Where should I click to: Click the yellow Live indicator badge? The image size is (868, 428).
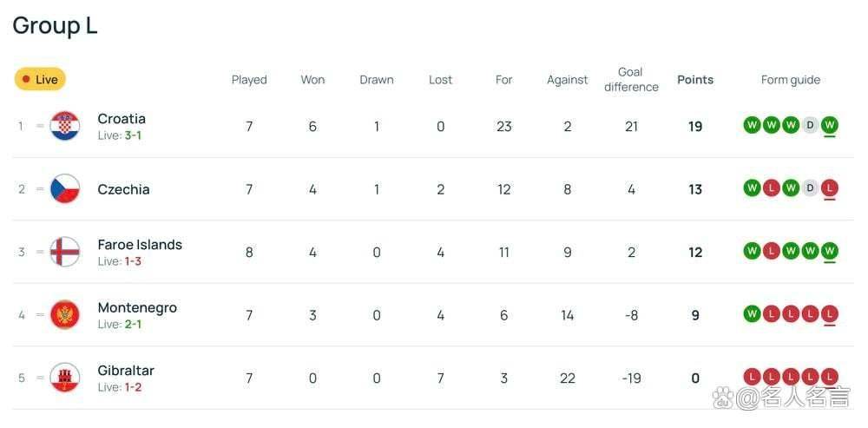tap(40, 80)
